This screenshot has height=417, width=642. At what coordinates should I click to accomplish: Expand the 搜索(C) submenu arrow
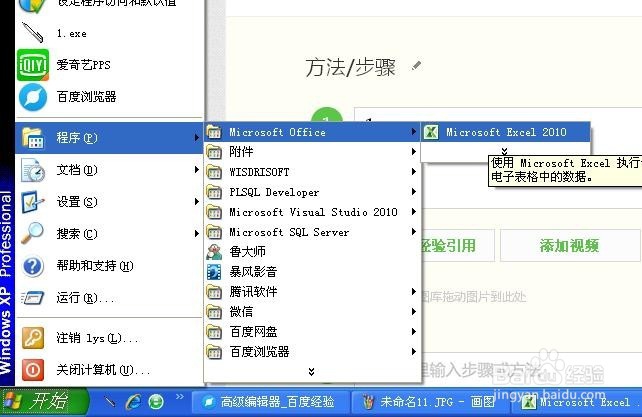click(x=197, y=233)
